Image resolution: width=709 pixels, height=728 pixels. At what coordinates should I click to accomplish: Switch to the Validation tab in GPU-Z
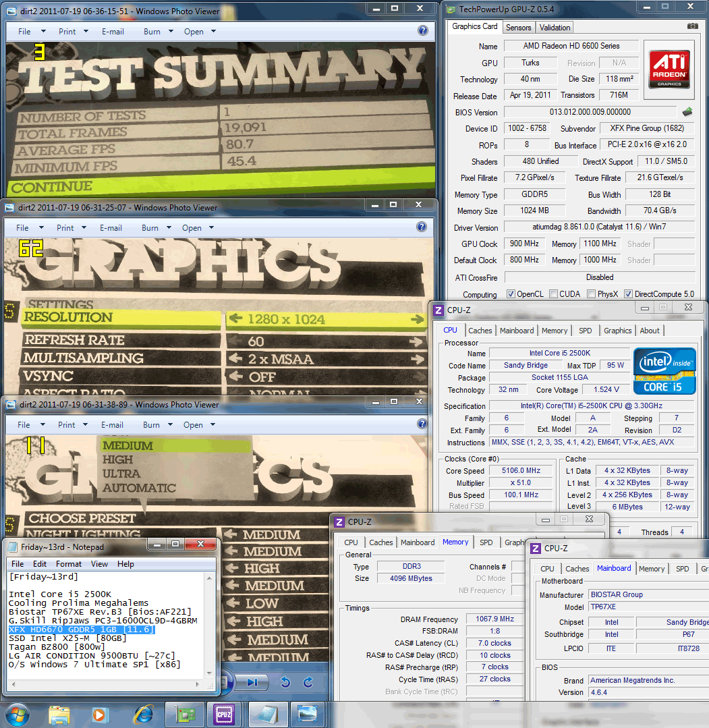coord(555,28)
